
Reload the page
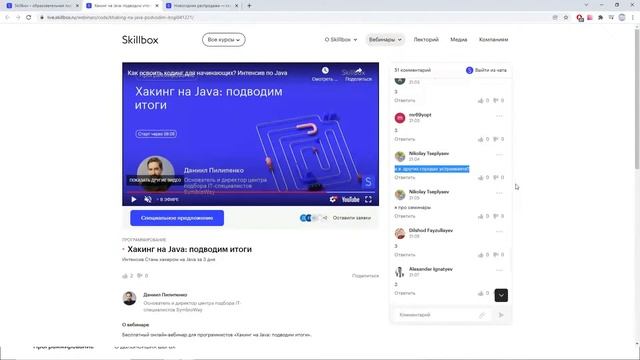(29, 17)
